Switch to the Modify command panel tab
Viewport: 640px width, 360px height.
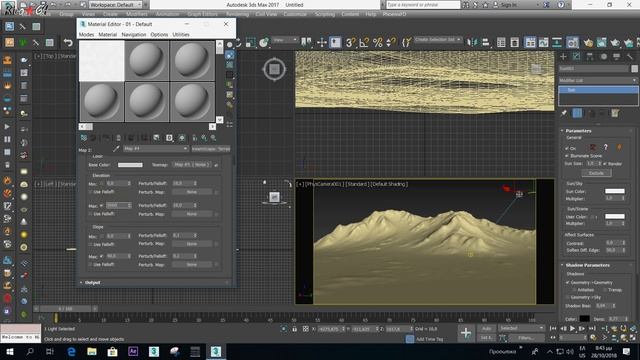576,57
